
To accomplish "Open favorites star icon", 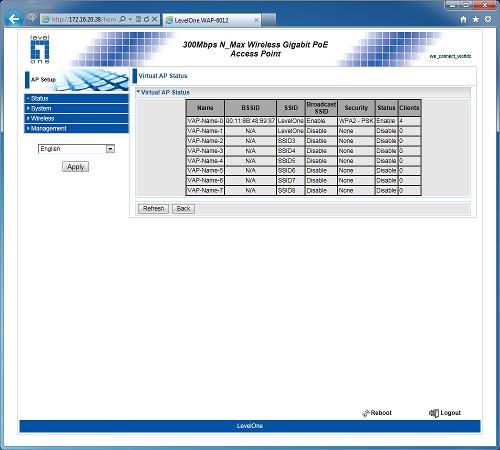I will pos(476,19).
